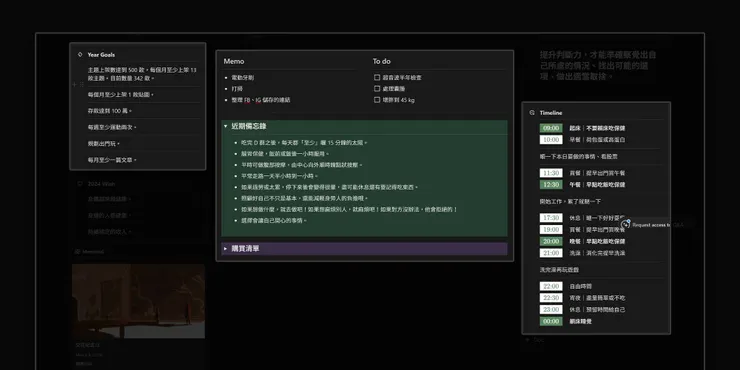Click the green 00:00 time tag
Viewport: 740px width, 370px height.
551,321
